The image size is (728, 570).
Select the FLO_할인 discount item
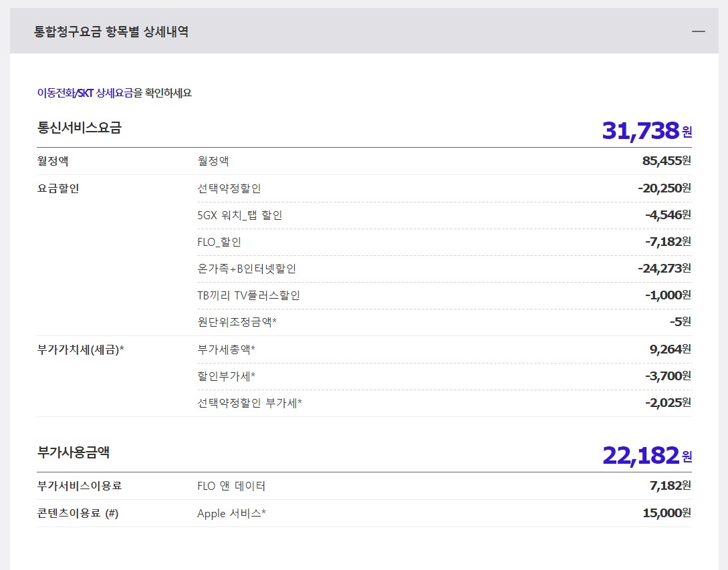point(219,242)
